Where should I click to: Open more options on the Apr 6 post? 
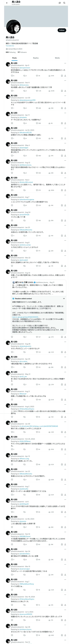65,63
